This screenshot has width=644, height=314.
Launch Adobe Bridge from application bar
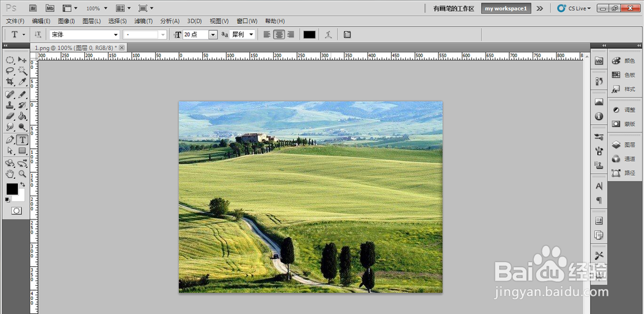(33, 8)
